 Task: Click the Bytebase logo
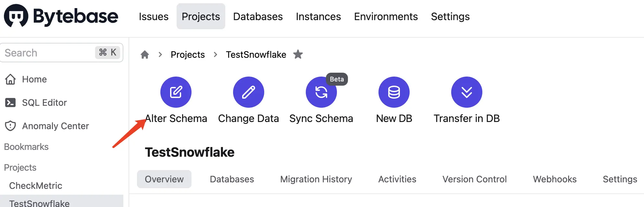pyautogui.click(x=61, y=16)
